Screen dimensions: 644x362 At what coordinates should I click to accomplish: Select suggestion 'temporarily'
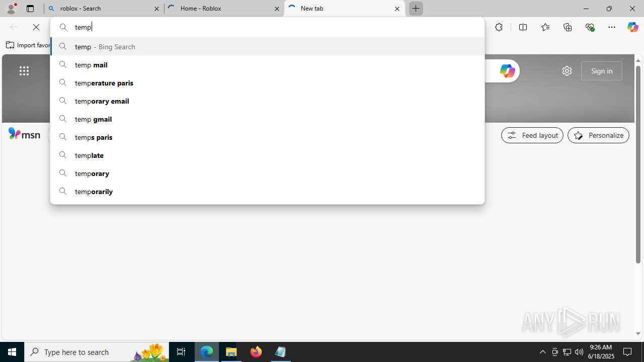(267, 191)
